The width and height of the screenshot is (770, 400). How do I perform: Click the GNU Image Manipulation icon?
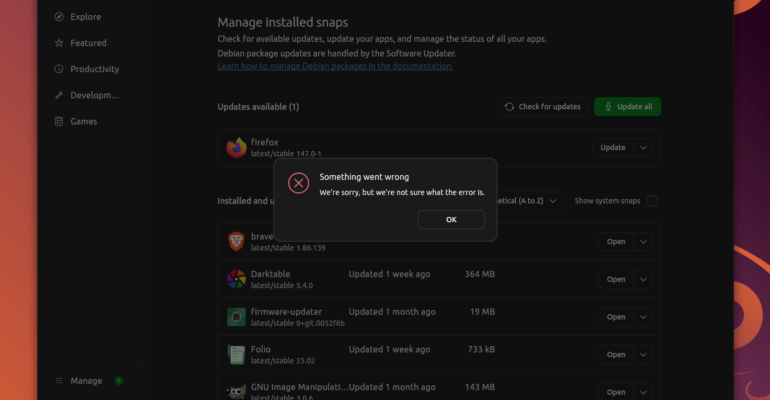click(236, 391)
